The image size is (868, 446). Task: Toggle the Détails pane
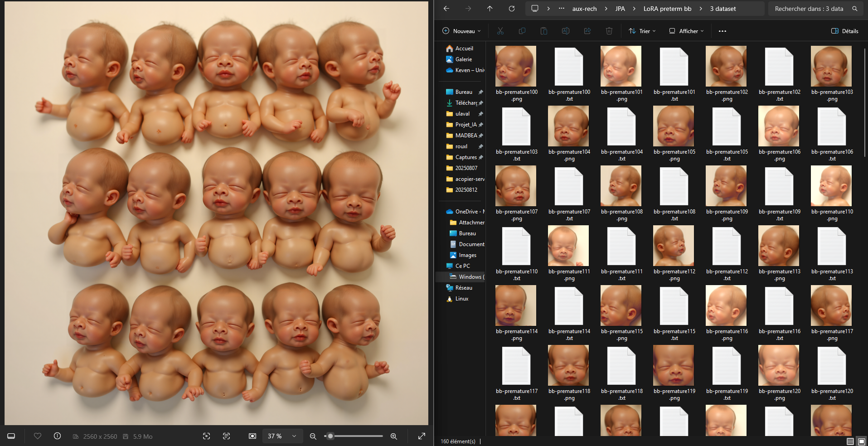(x=844, y=31)
